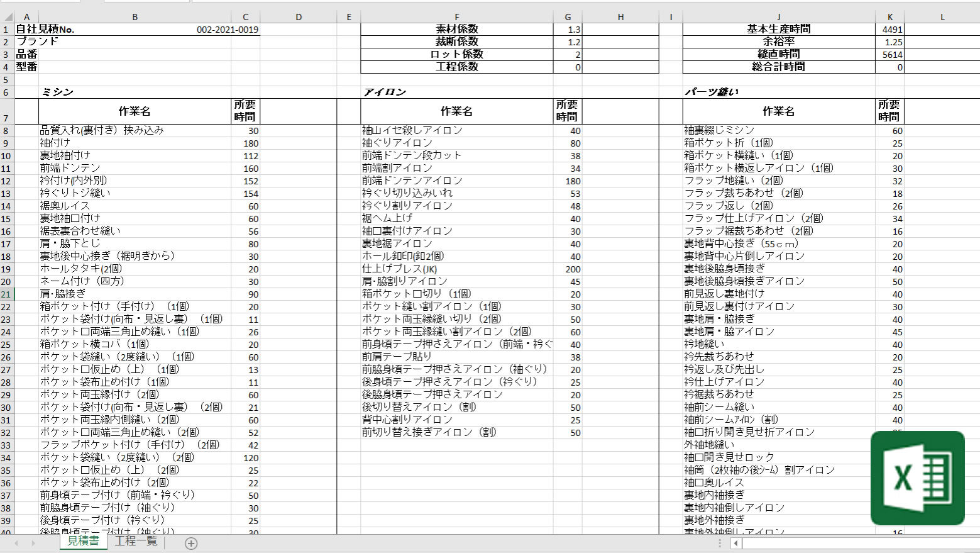Select the 基本生産時間 value cell 4491

click(889, 30)
